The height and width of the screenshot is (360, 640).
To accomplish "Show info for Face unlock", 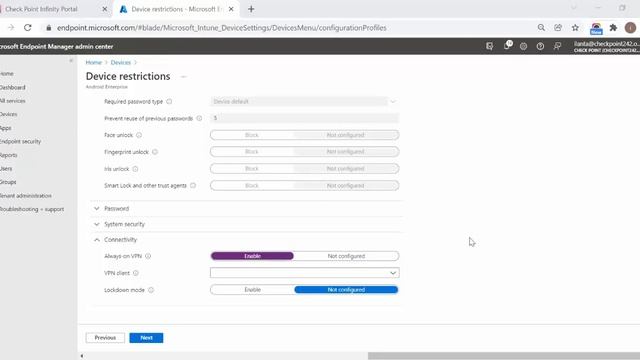I will (x=139, y=135).
